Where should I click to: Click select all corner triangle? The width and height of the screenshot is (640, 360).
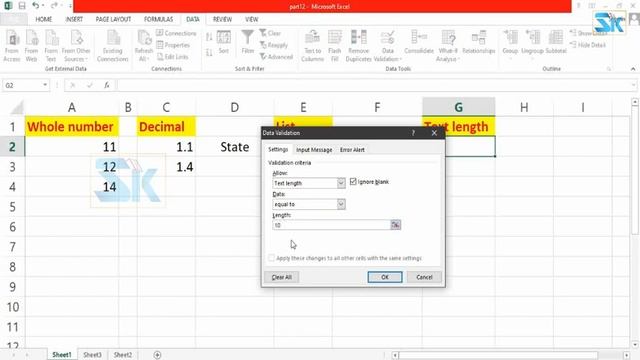coord(17,108)
